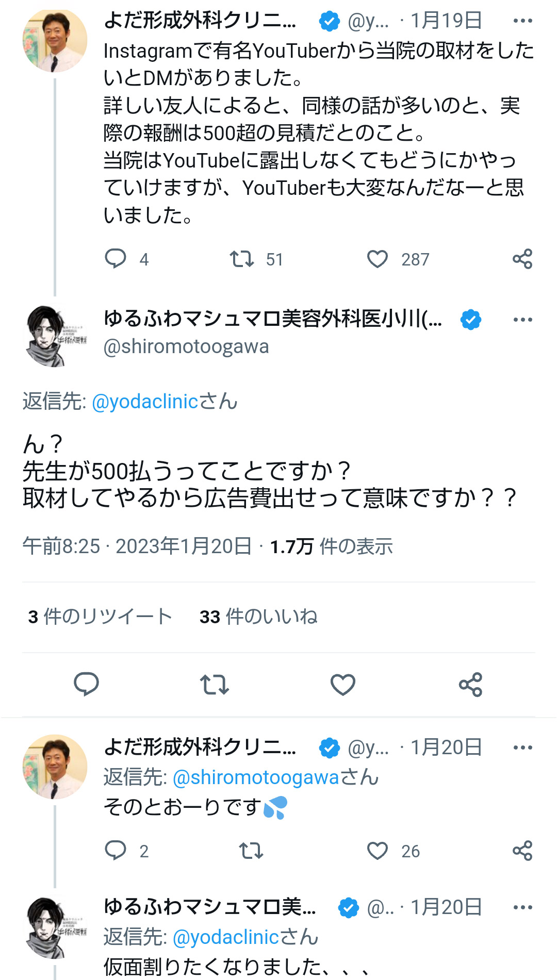Open more options for the @shiromotoogawa main tweet

522,320
